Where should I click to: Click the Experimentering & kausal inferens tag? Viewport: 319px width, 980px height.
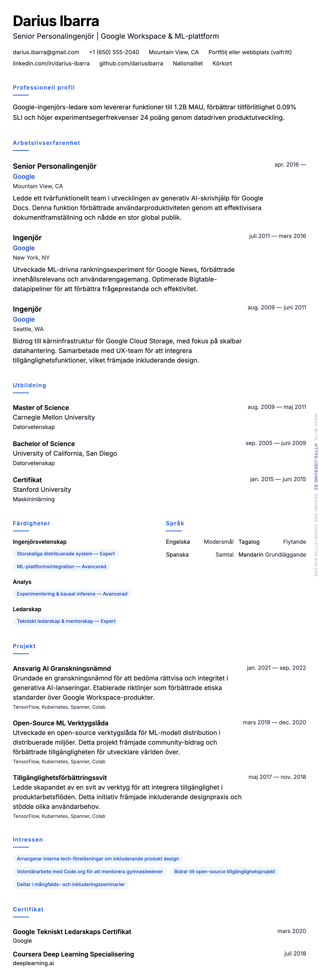(72, 594)
